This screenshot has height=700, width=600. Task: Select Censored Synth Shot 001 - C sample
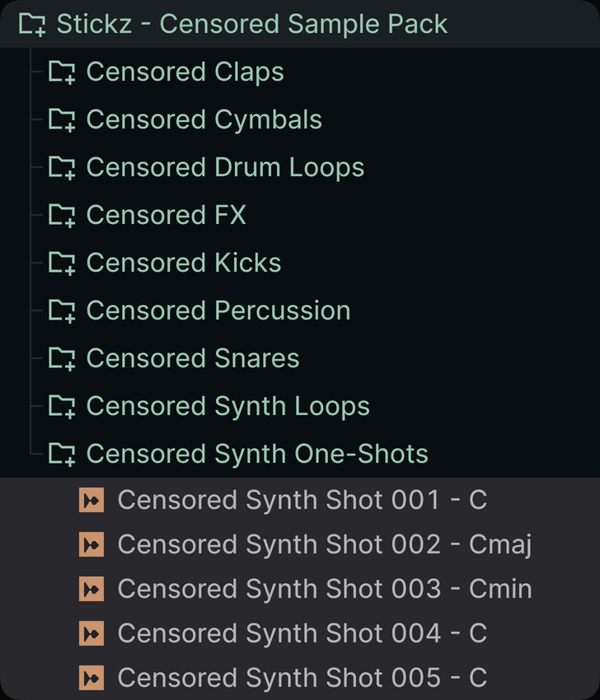[300, 500]
